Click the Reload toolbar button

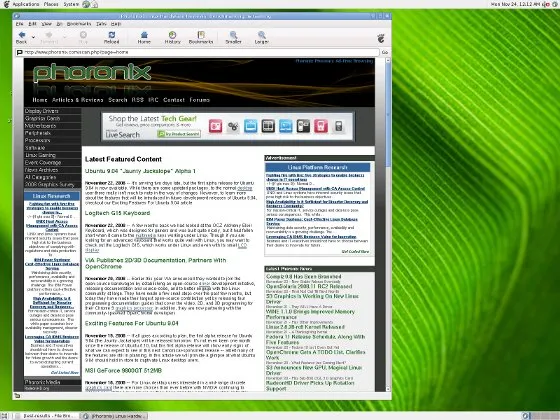click(x=111, y=37)
